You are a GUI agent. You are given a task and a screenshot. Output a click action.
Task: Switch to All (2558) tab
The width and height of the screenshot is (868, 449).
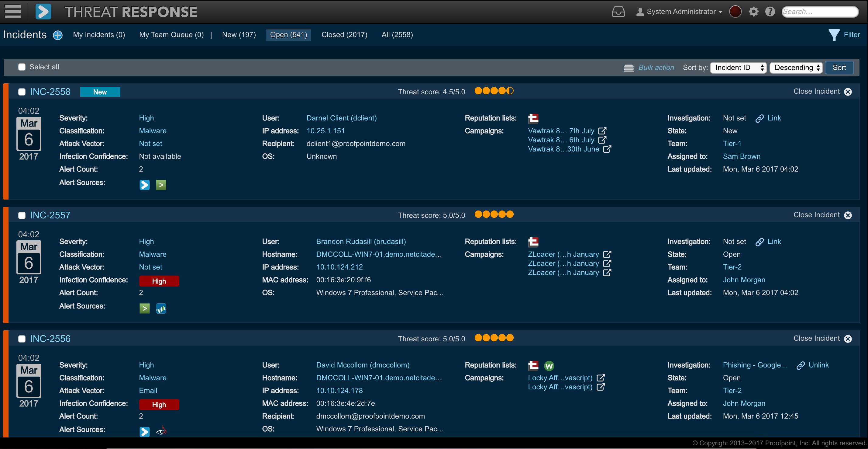point(397,35)
